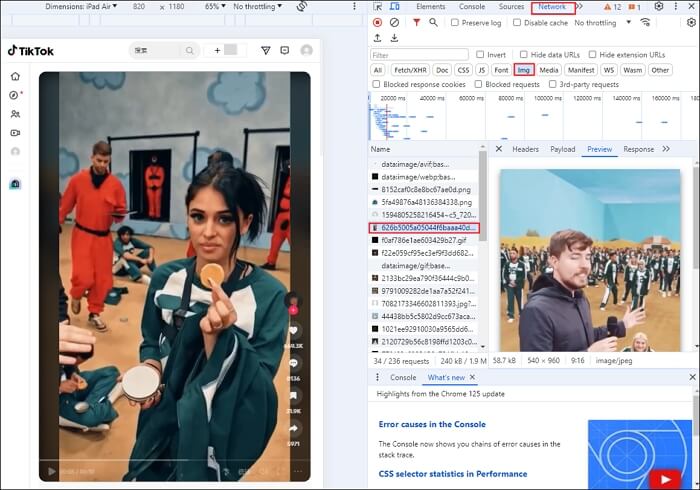Like the video with heart icon

[x=293, y=331]
